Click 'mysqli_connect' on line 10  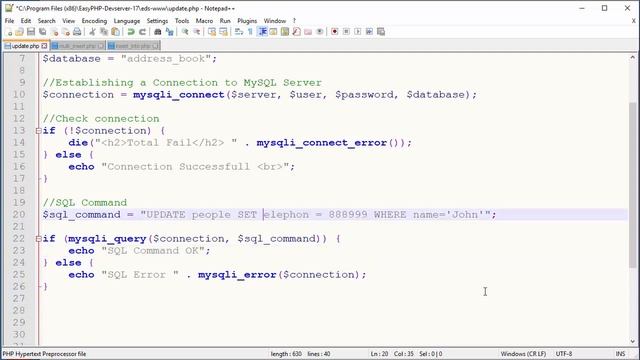coord(179,95)
